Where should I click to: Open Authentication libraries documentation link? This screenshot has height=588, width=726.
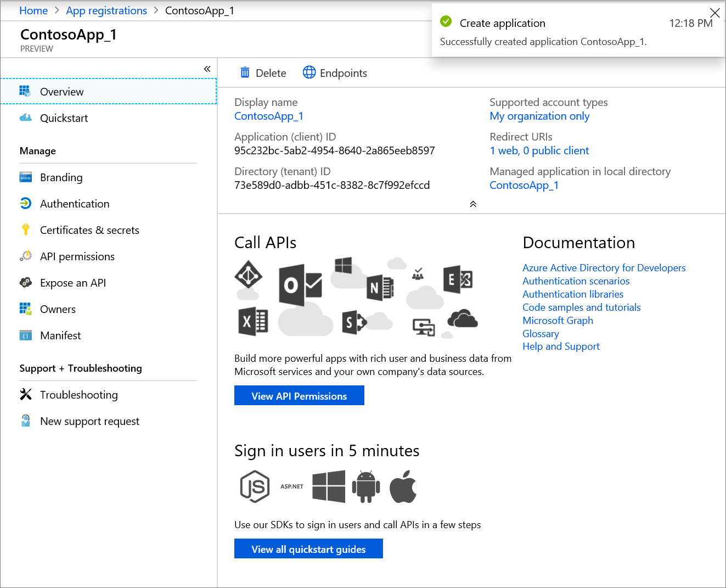[x=573, y=294]
